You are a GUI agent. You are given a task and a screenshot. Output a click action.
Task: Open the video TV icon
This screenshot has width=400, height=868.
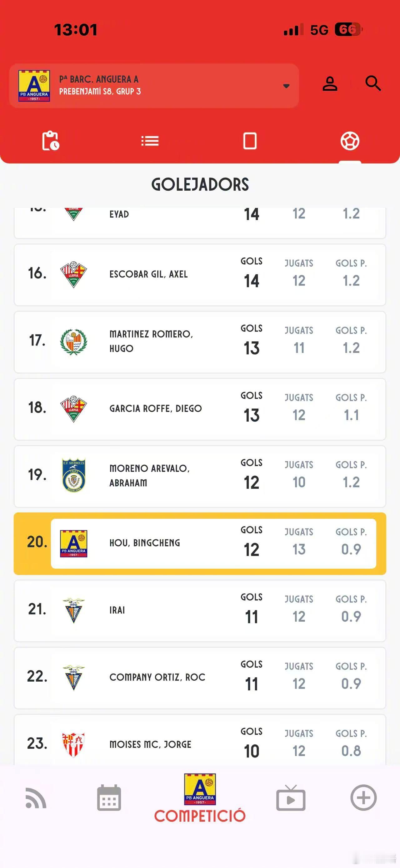click(291, 798)
